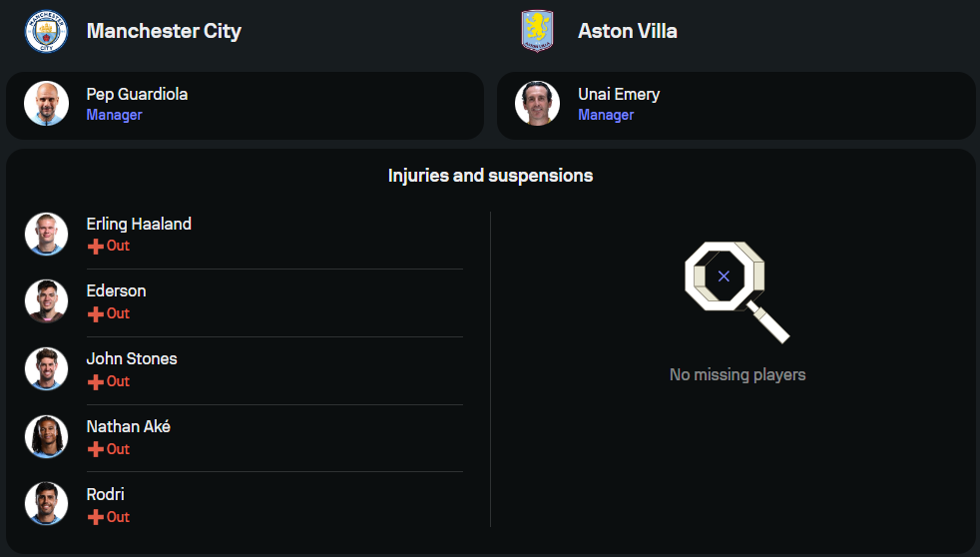Open John Stones player name link
This screenshot has width=980, height=557.
coord(132,358)
